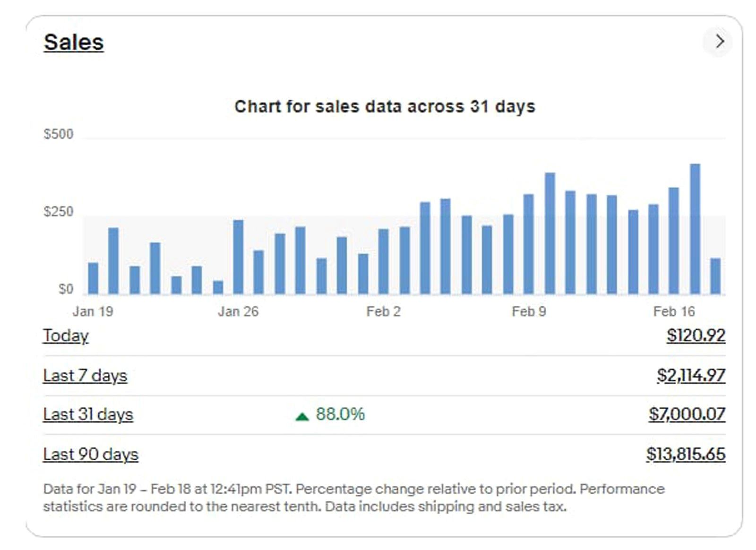Click the $7,000.07 sales amount

[687, 414]
